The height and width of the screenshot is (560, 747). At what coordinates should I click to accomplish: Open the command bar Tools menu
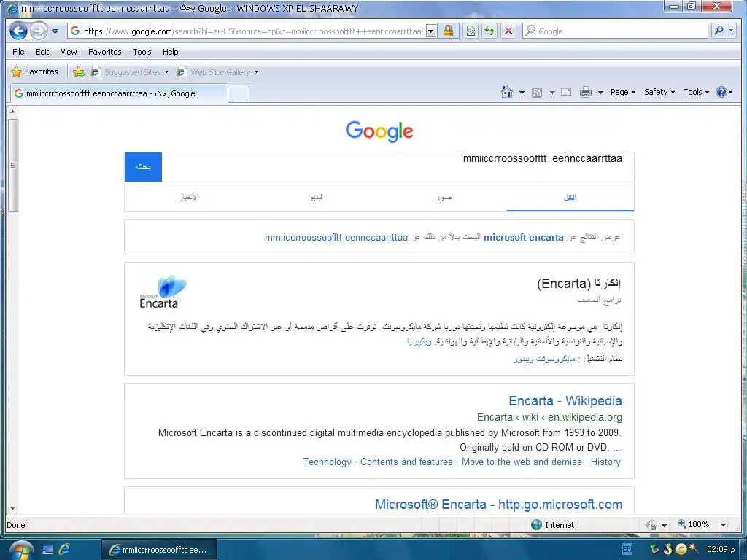click(x=697, y=92)
